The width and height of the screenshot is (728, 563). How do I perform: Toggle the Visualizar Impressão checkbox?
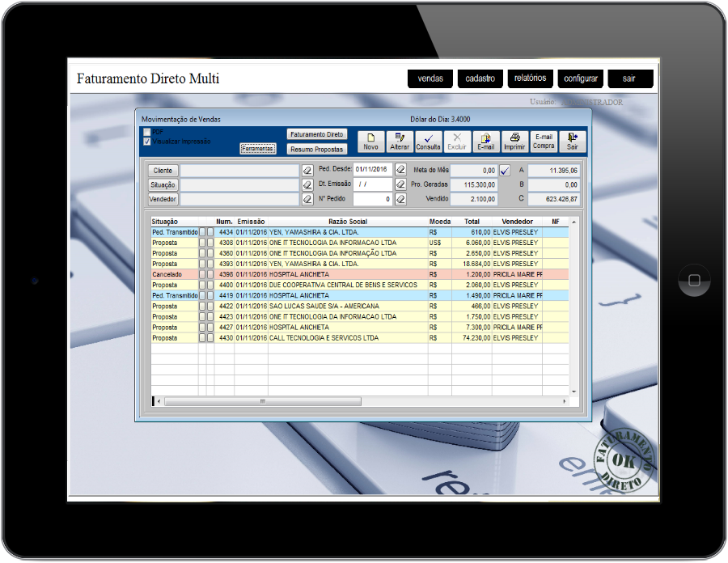pos(147,142)
